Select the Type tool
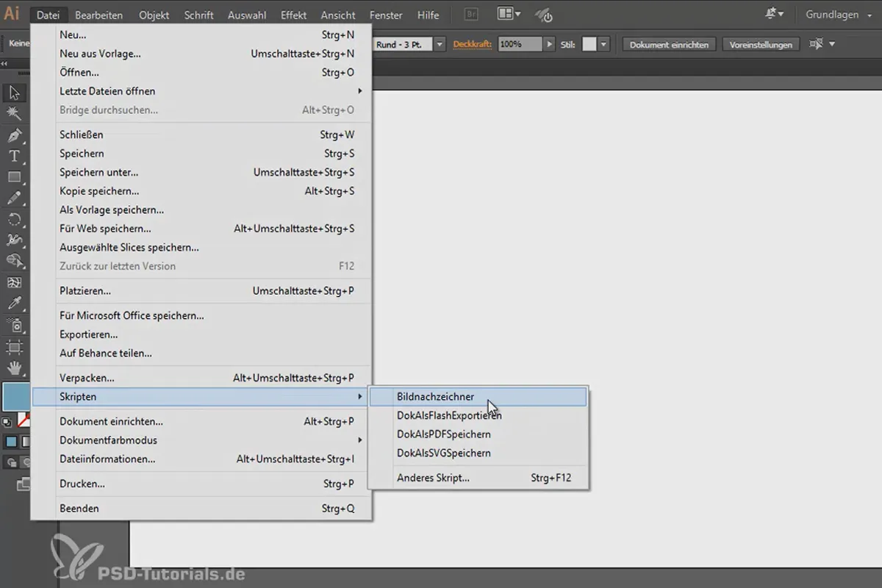 pyautogui.click(x=14, y=156)
